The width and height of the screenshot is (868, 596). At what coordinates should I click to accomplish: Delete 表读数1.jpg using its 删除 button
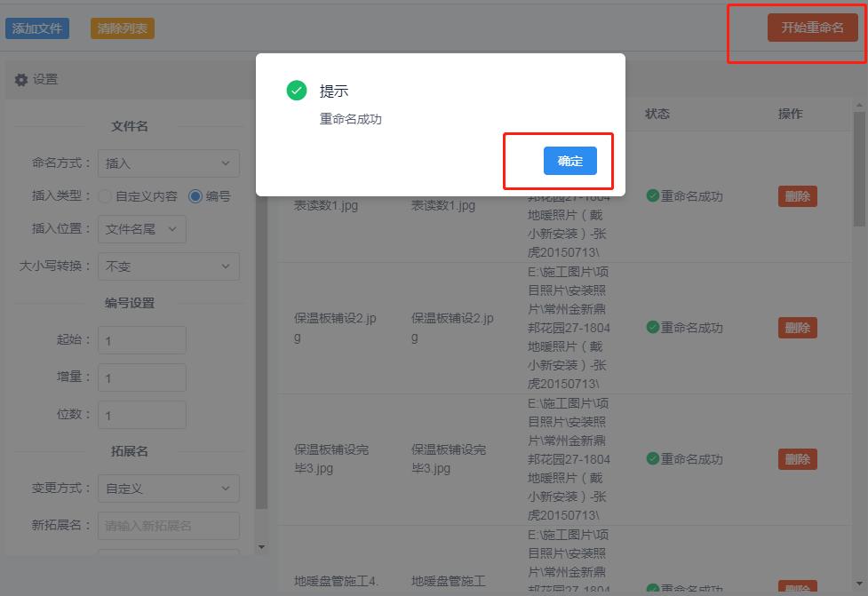797,196
